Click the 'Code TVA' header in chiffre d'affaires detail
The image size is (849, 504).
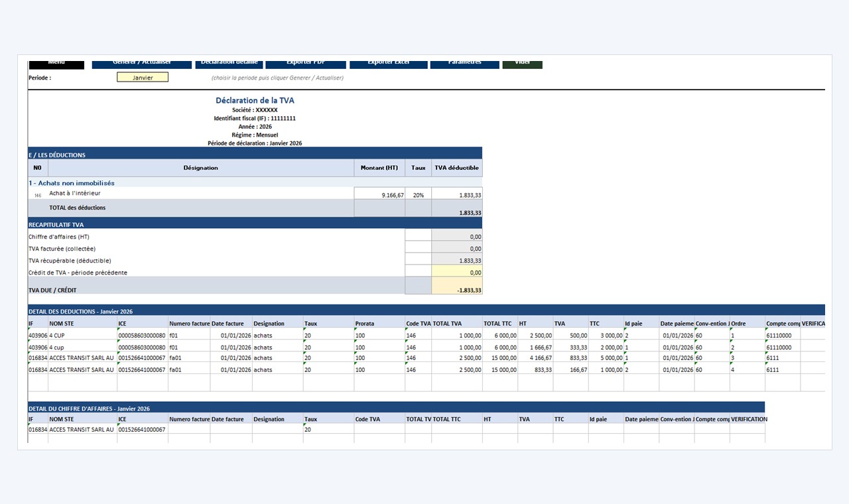coord(379,419)
